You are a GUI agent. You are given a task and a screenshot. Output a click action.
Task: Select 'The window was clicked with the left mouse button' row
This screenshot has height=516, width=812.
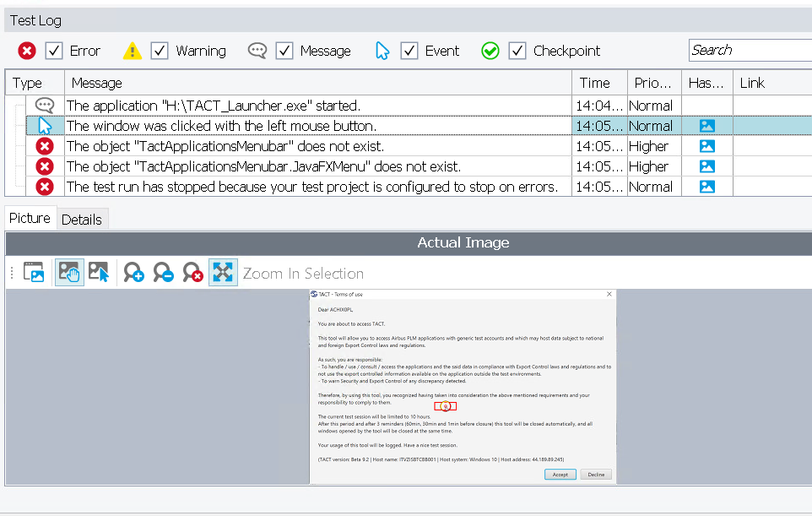[419, 126]
